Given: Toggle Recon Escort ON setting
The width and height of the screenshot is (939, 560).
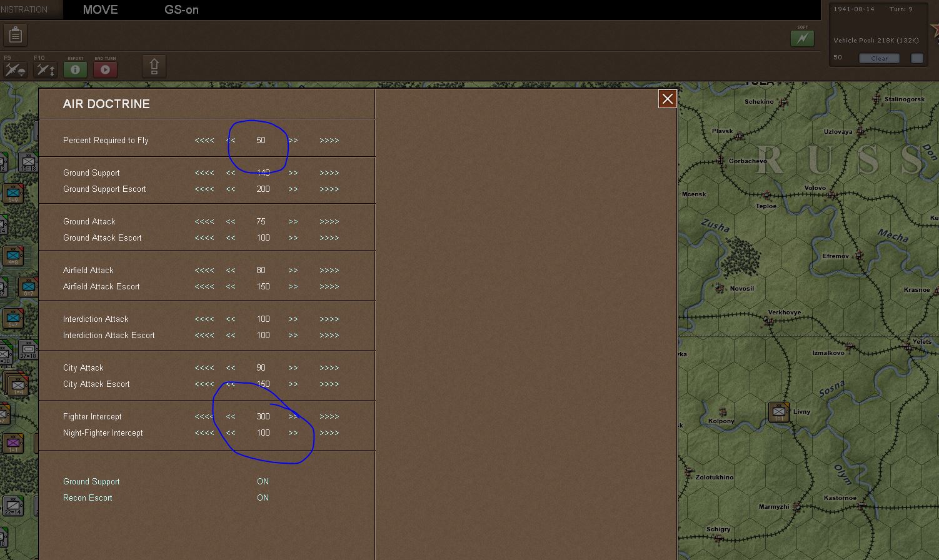Looking at the screenshot, I should click(263, 497).
